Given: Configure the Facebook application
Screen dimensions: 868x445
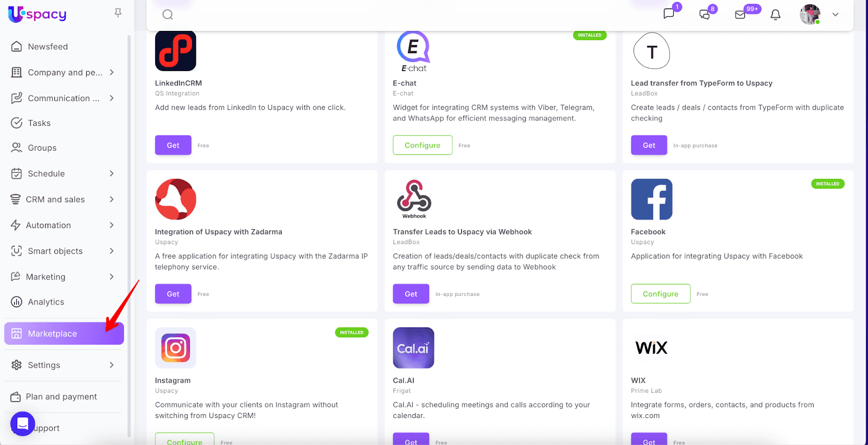Looking at the screenshot, I should point(661,294).
